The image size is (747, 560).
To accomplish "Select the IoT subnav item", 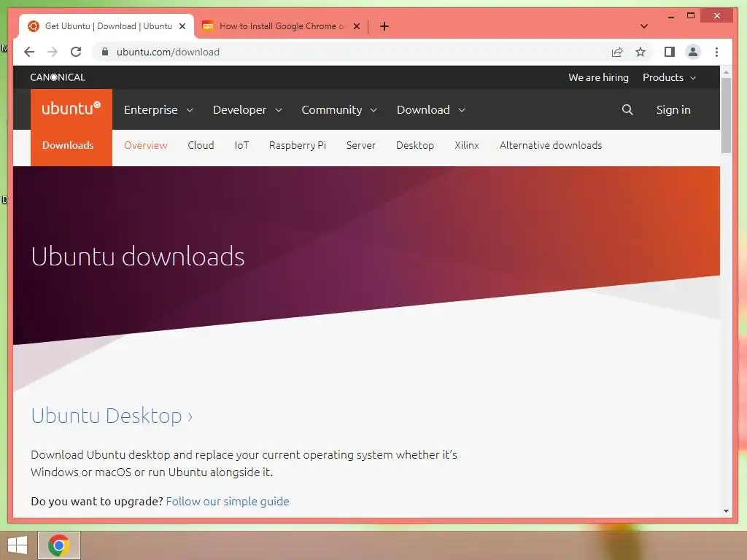I will pos(241,145).
